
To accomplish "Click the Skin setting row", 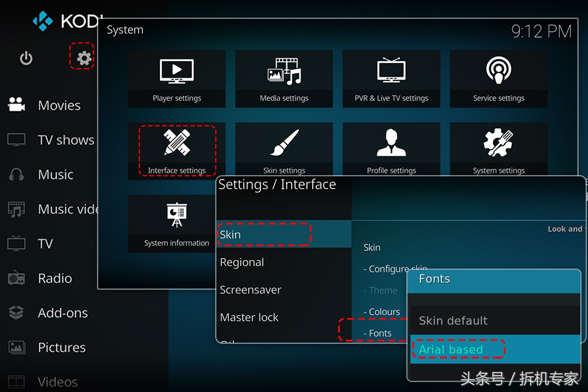I will point(372,247).
